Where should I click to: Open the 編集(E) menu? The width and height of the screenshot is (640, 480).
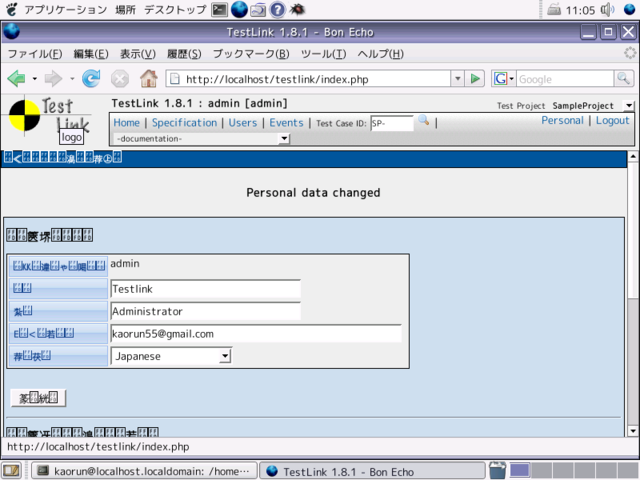click(x=91, y=54)
